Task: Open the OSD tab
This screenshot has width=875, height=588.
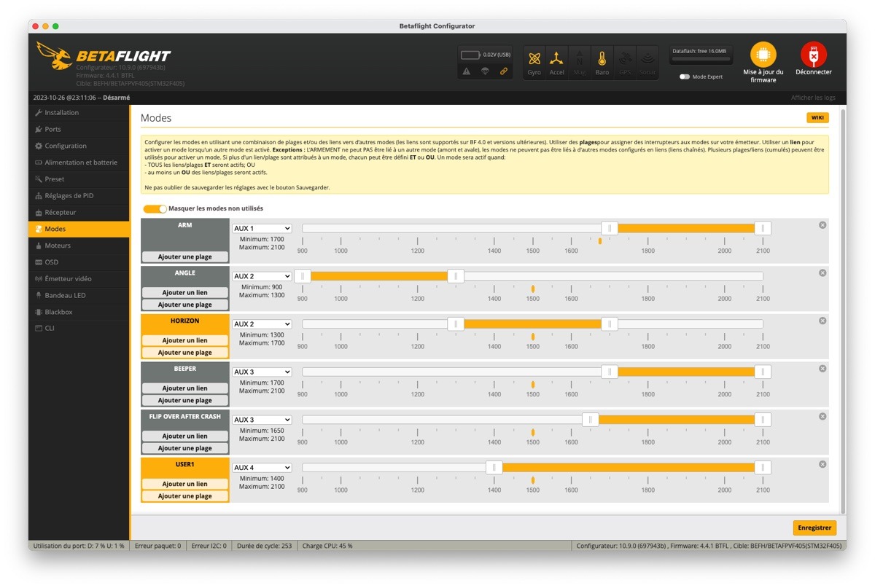Action: pyautogui.click(x=79, y=262)
